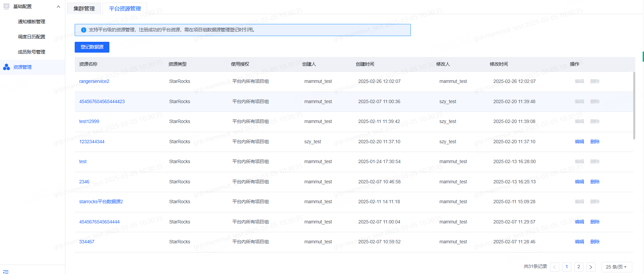This screenshot has width=644, height=274.
Task: Go to next page arrow
Action: tap(591, 267)
